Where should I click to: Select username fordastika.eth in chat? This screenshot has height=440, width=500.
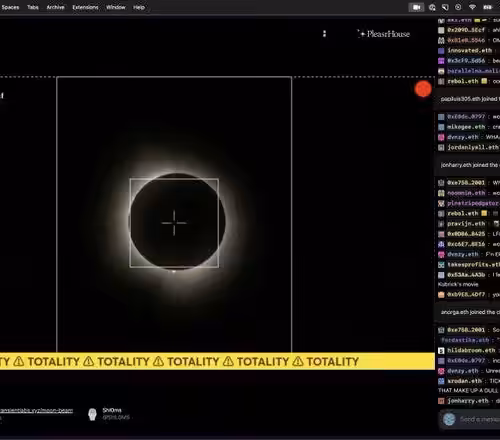[x=465, y=340]
